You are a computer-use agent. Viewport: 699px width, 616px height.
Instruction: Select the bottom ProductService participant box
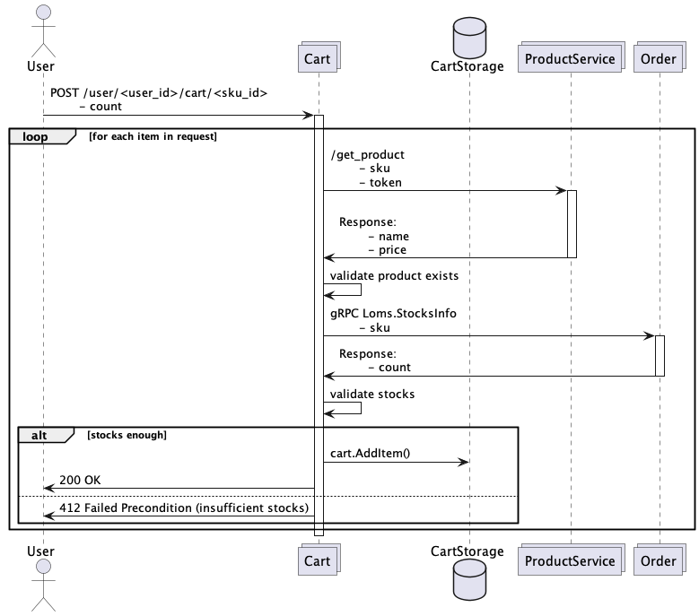[570, 561]
